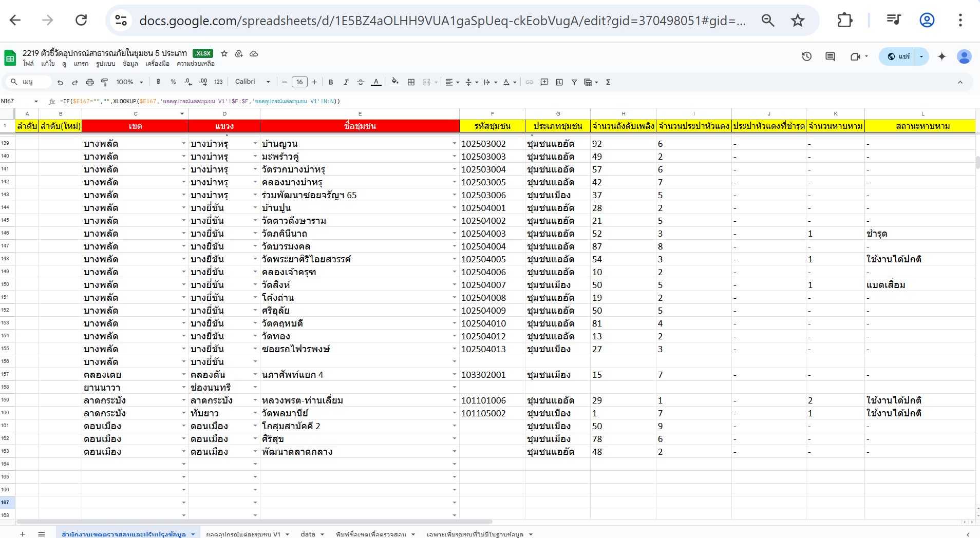Toggle filter on the sheet
Screen dimensions: 980x538
click(x=574, y=82)
